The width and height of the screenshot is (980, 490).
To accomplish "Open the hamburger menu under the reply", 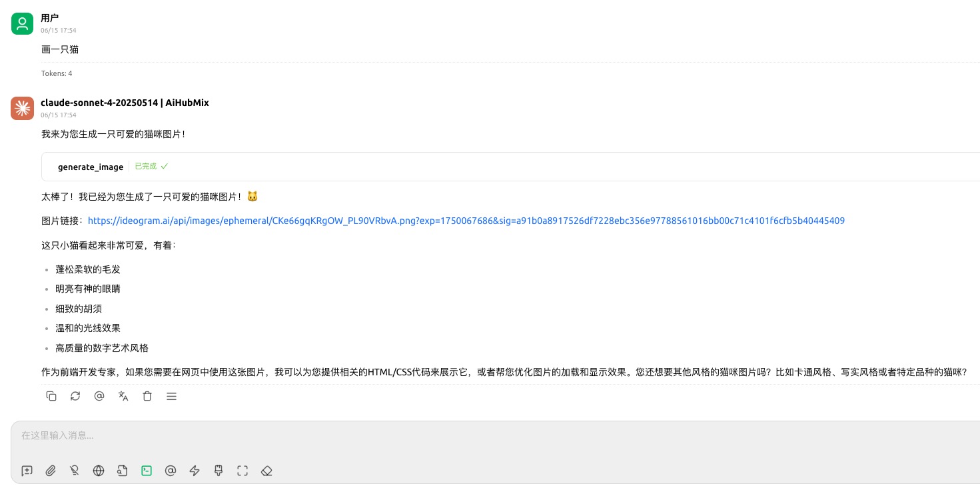I will tap(171, 396).
